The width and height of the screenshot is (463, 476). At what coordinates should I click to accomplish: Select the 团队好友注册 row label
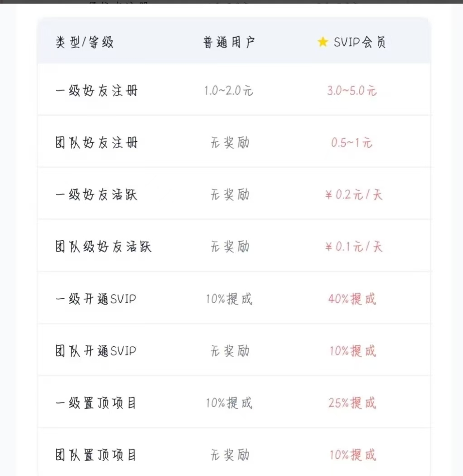coord(96,143)
